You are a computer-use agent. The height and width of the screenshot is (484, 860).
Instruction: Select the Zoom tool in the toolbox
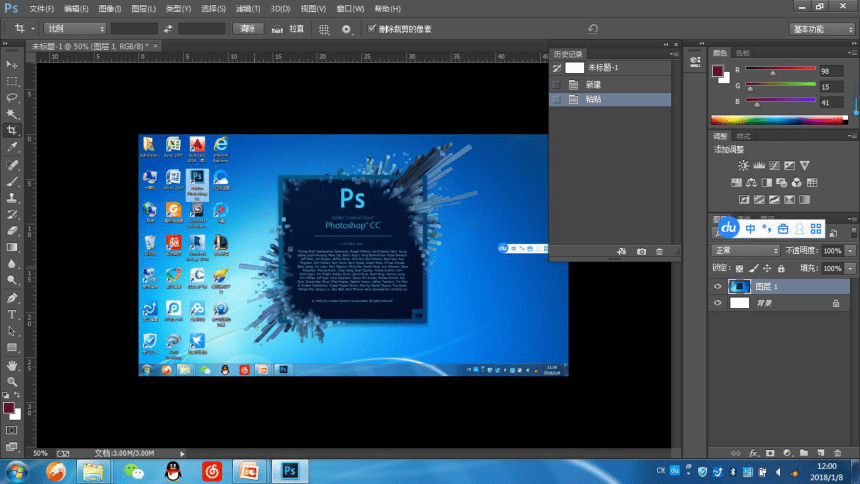click(12, 381)
